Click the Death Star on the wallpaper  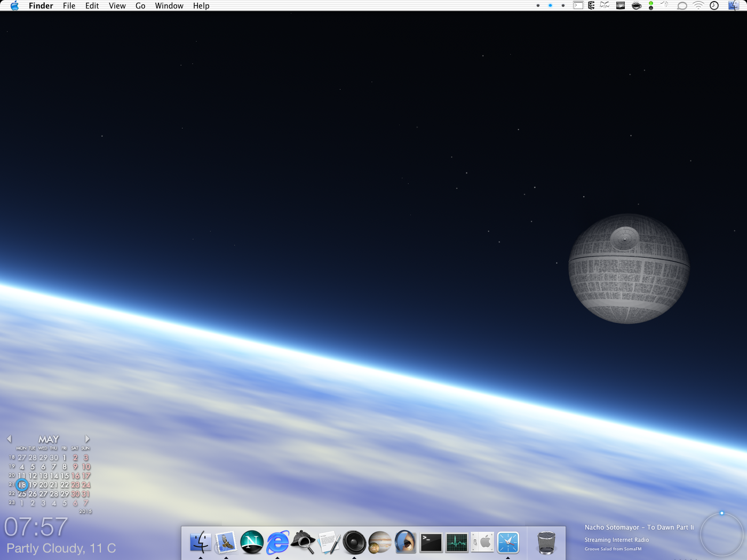tap(629, 269)
